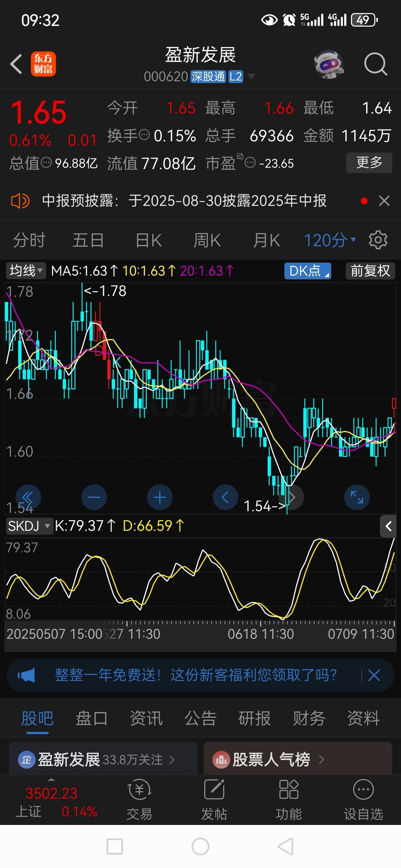Zoom in chart with plus button

pos(160,497)
